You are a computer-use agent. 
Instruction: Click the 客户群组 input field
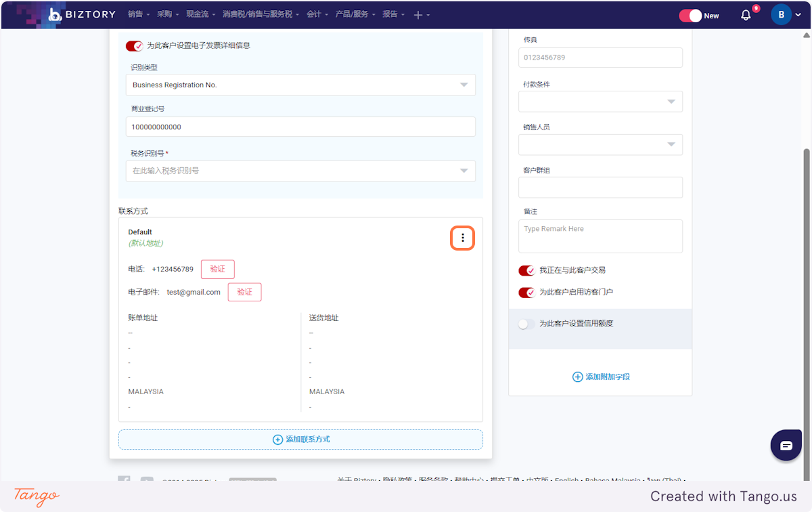600,188
